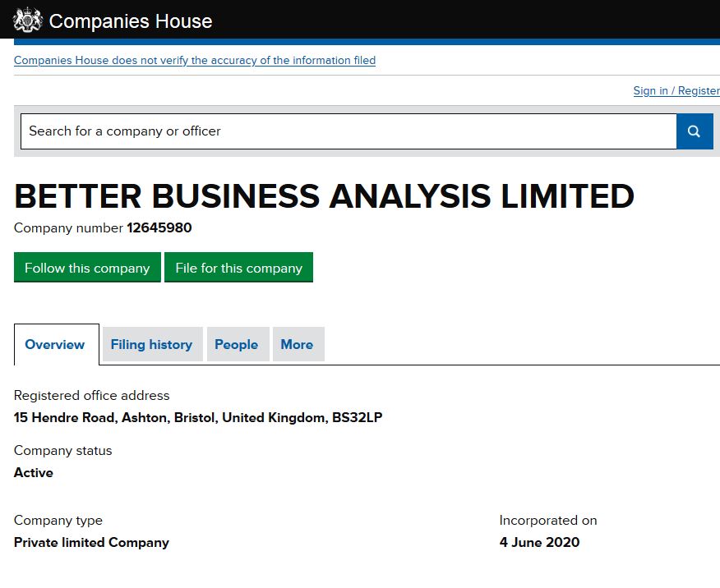Click the company number 12645980
Viewport: 720px width, 588px height.
159,228
